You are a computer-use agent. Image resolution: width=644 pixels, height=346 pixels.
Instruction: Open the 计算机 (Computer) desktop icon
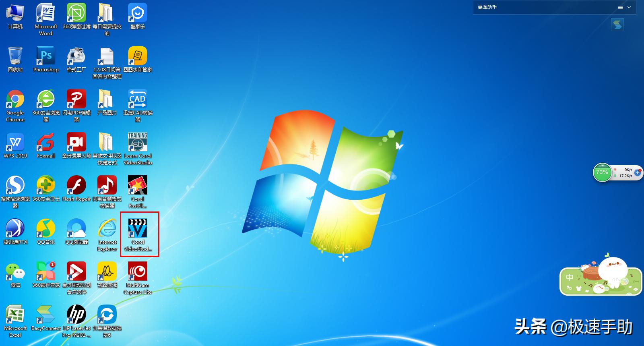click(x=15, y=16)
